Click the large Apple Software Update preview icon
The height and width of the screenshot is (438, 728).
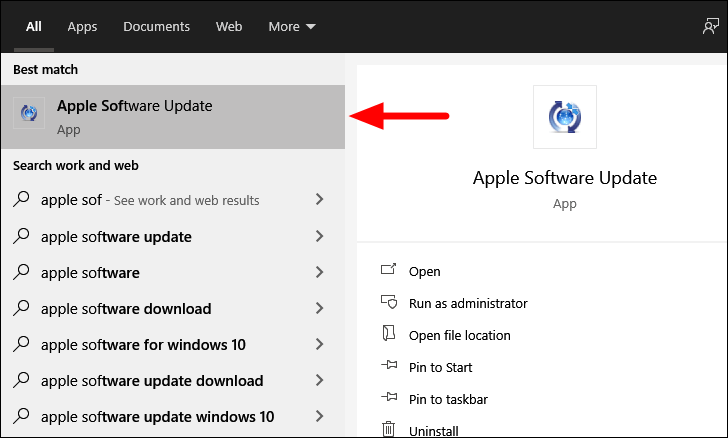pyautogui.click(x=565, y=117)
